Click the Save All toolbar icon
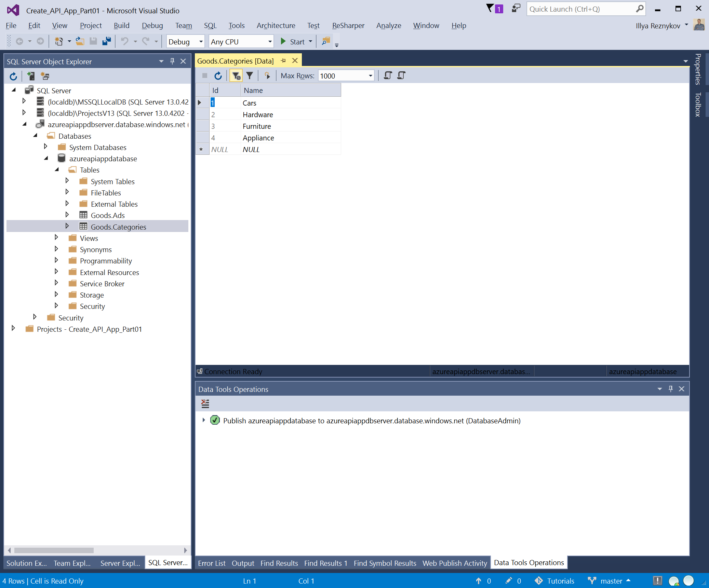Image resolution: width=709 pixels, height=588 pixels. (x=107, y=42)
